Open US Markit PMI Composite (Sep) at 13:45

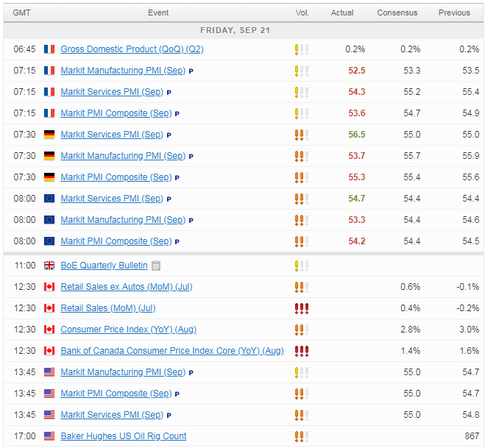[116, 394]
